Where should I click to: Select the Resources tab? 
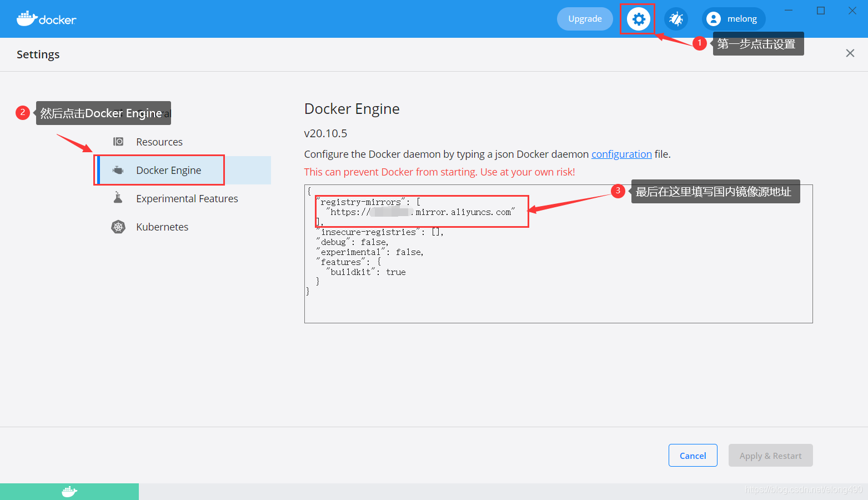(183, 142)
